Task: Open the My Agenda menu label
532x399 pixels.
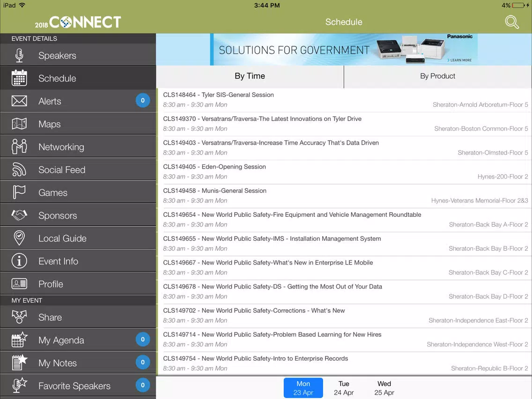Action: coord(61,340)
